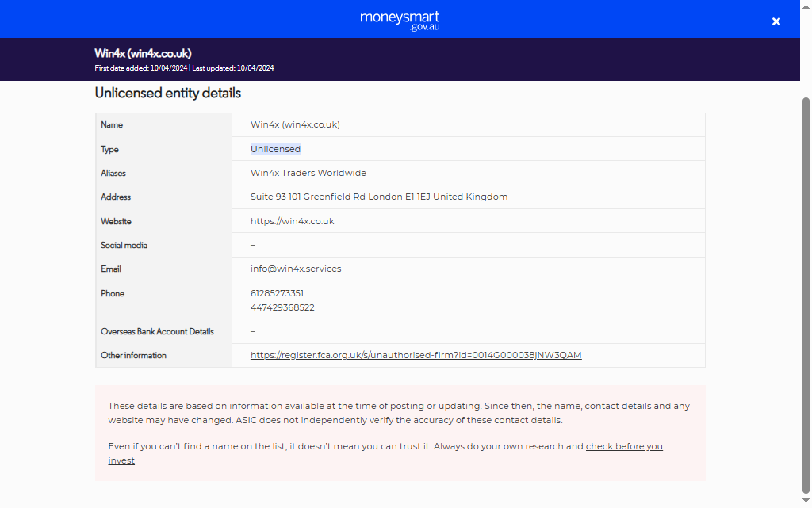Viewport: 812px width, 508px height.
Task: Click the Win4x title in dark header
Action: 143,53
